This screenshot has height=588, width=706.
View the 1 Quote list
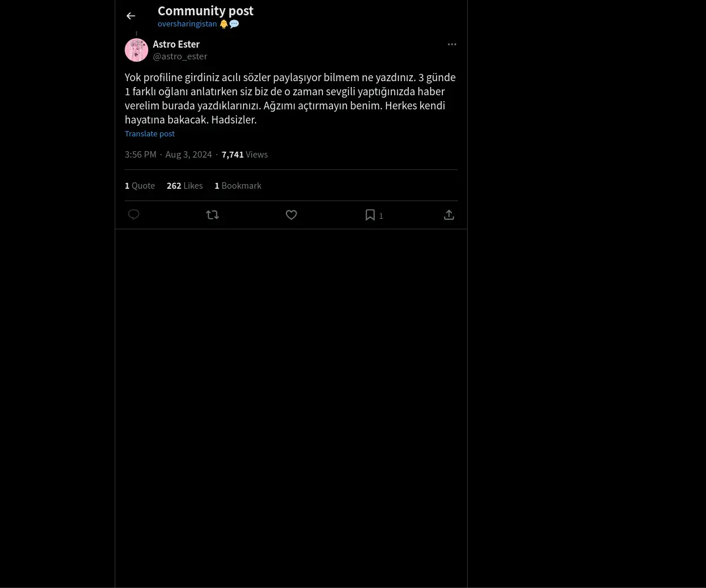[x=140, y=186]
